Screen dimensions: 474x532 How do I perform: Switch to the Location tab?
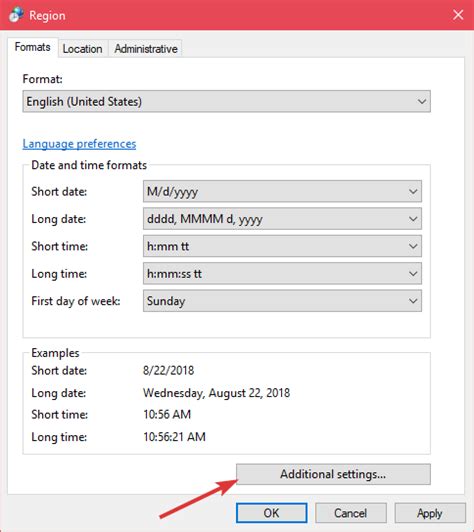click(82, 49)
